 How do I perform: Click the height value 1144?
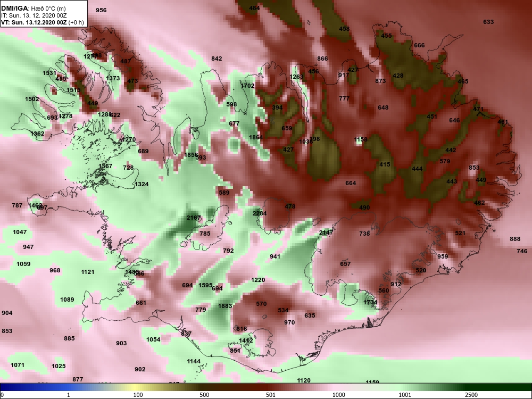[x=194, y=361]
